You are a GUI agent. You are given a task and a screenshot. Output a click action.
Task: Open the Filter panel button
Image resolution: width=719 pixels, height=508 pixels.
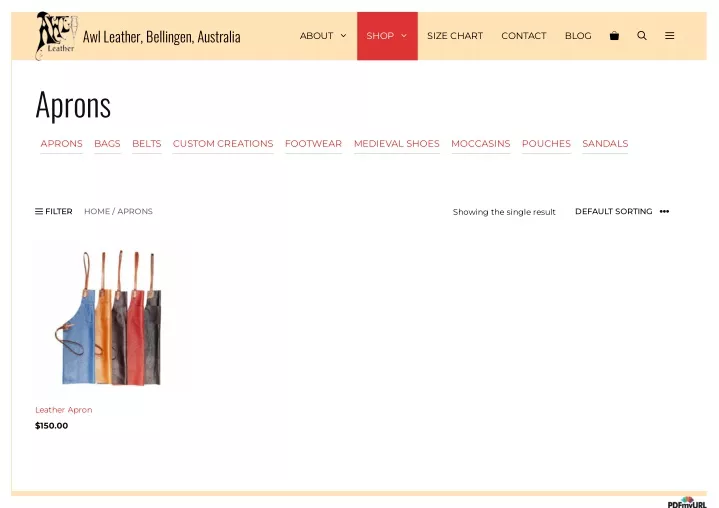click(54, 211)
